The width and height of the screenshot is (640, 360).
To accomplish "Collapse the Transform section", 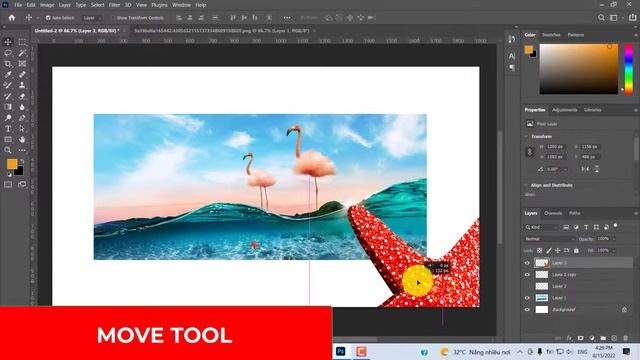I will coord(526,136).
